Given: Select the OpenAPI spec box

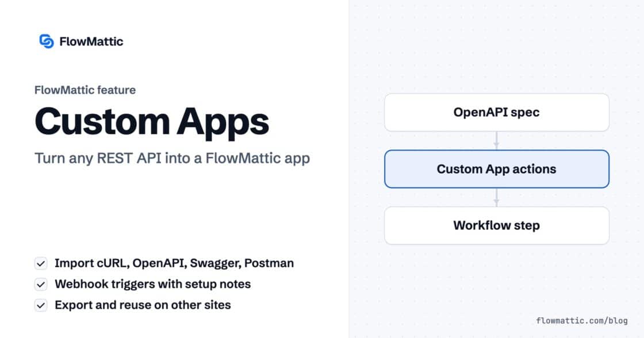Looking at the screenshot, I should (497, 112).
